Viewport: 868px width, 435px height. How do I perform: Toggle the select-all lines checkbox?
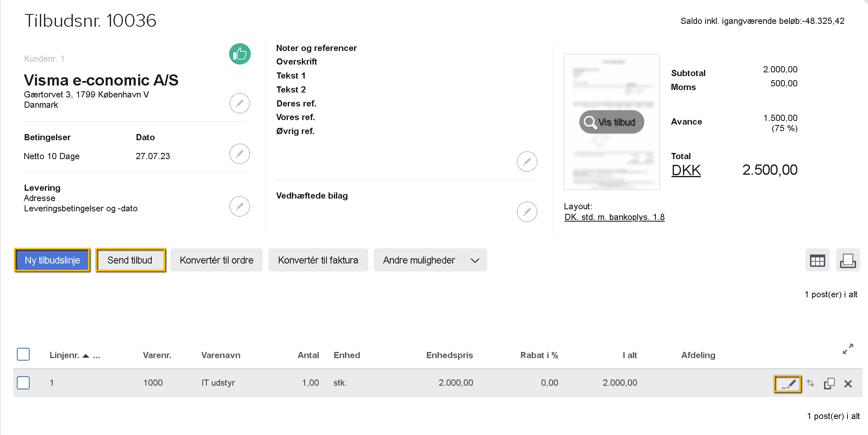click(x=23, y=354)
